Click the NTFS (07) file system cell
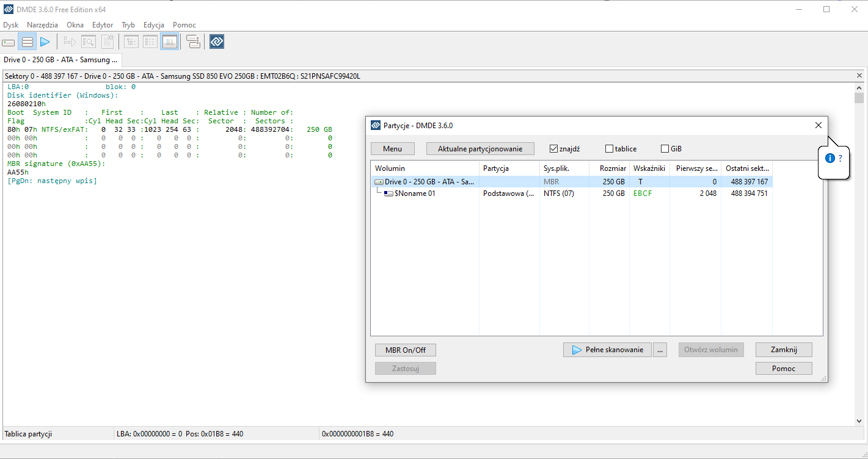Image resolution: width=868 pixels, height=459 pixels. (559, 193)
